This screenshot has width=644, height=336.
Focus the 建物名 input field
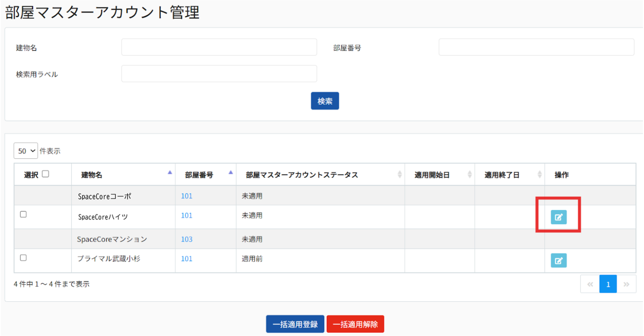pyautogui.click(x=219, y=47)
